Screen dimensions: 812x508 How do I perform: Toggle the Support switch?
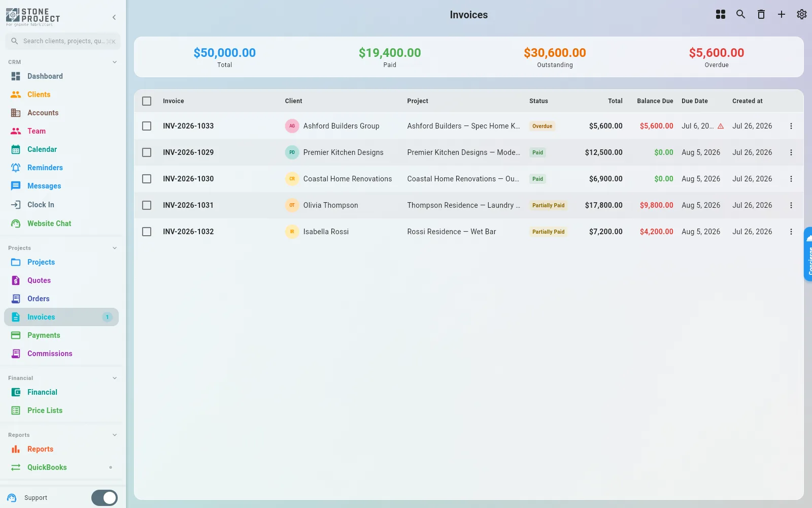[x=105, y=498]
